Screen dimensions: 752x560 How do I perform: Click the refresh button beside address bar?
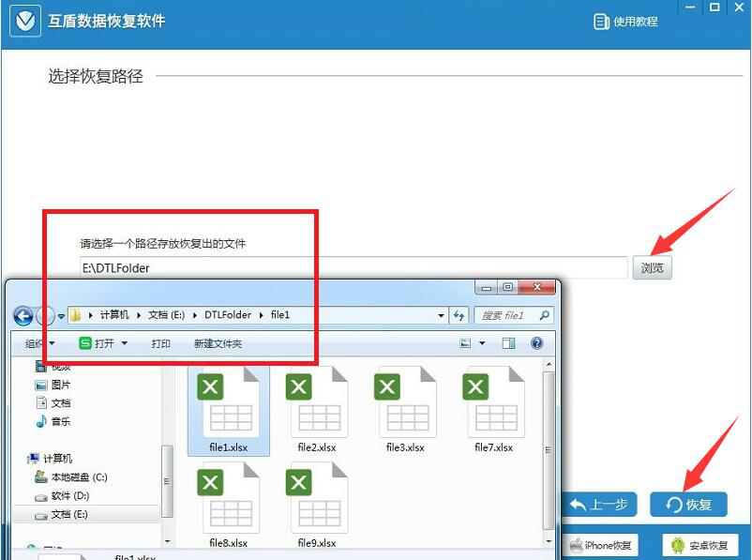(459, 315)
